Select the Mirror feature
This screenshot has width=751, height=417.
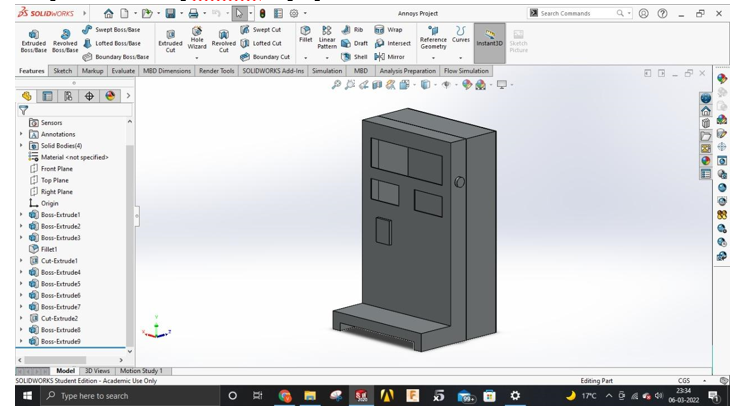[x=389, y=56]
